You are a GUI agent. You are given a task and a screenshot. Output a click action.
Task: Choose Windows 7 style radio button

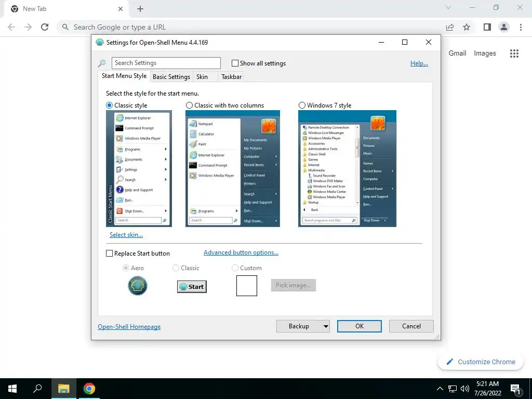coord(302,105)
